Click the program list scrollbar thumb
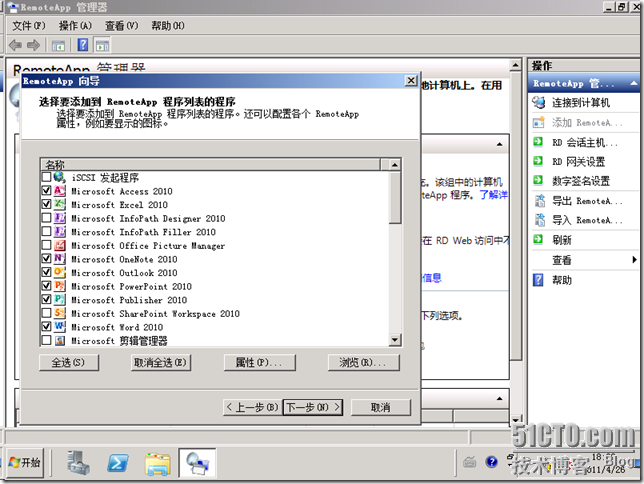 coord(395,198)
